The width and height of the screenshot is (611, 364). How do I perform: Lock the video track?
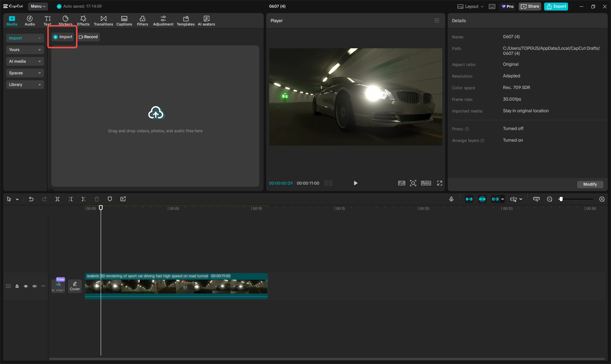tap(17, 286)
